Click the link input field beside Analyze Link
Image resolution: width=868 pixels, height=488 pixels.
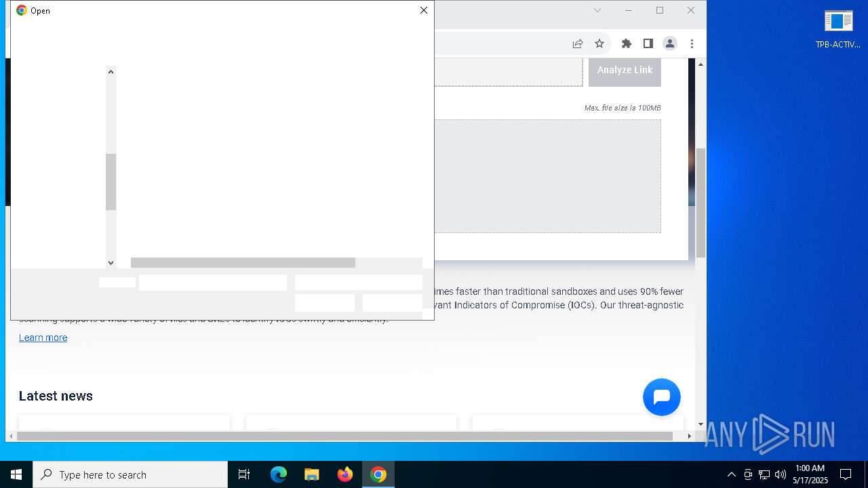coord(508,72)
